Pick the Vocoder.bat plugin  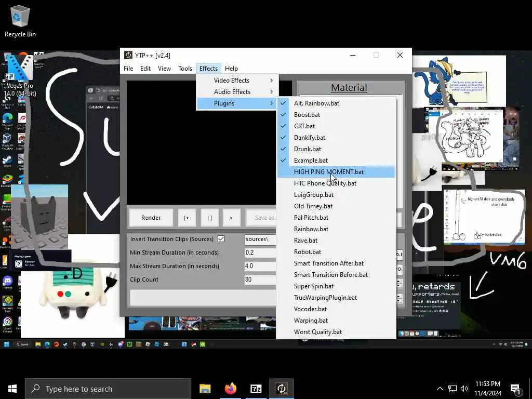pyautogui.click(x=336, y=309)
